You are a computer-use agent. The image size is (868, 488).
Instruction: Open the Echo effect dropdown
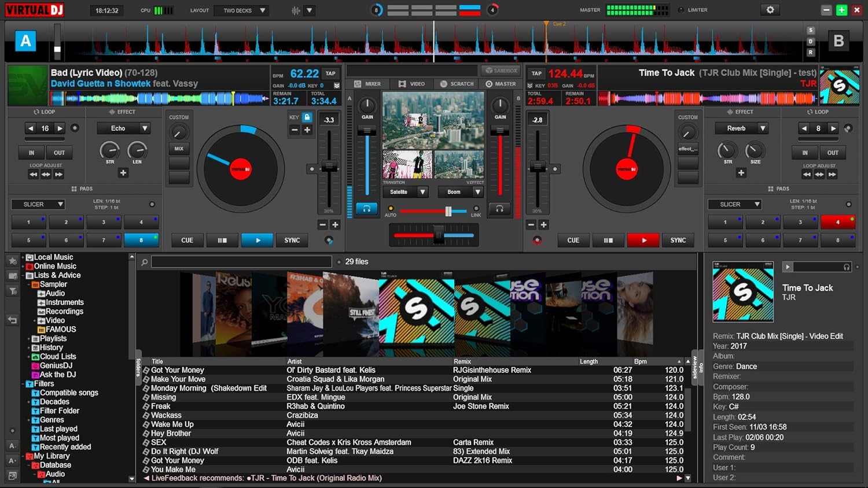click(x=145, y=128)
